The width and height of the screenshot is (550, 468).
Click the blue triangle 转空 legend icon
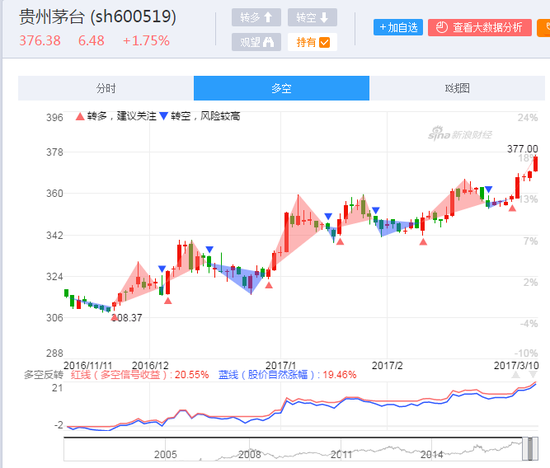[163, 116]
